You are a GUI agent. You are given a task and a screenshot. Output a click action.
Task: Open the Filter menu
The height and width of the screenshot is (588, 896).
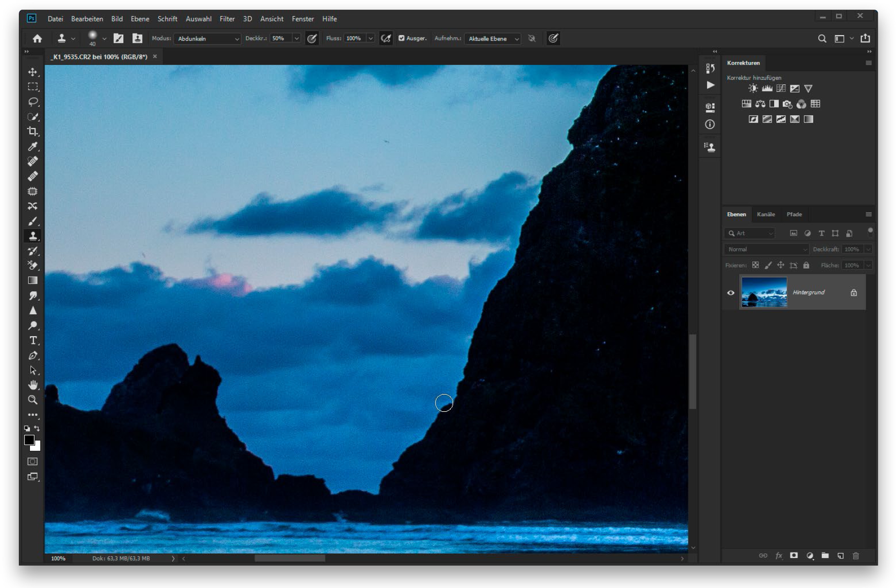point(227,19)
